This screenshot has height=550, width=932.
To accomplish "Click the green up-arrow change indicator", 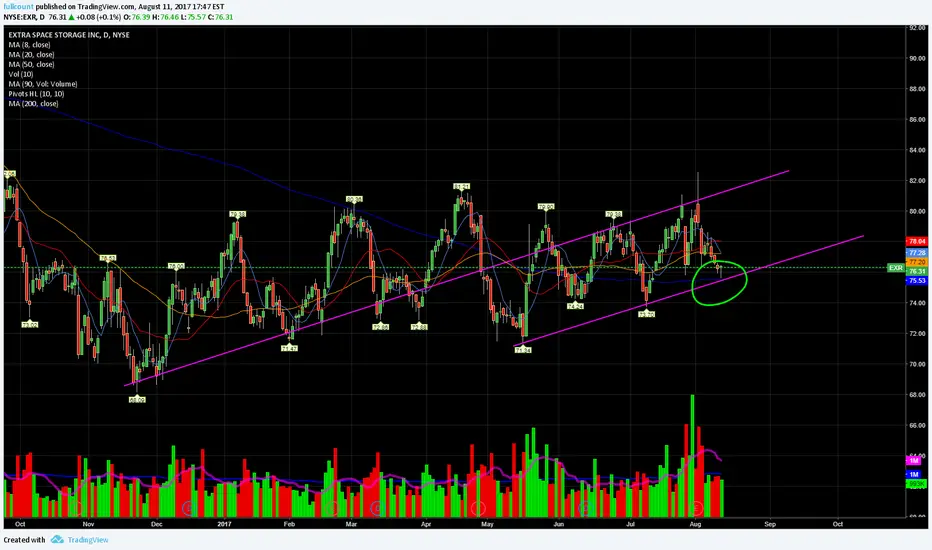I will (71, 17).
